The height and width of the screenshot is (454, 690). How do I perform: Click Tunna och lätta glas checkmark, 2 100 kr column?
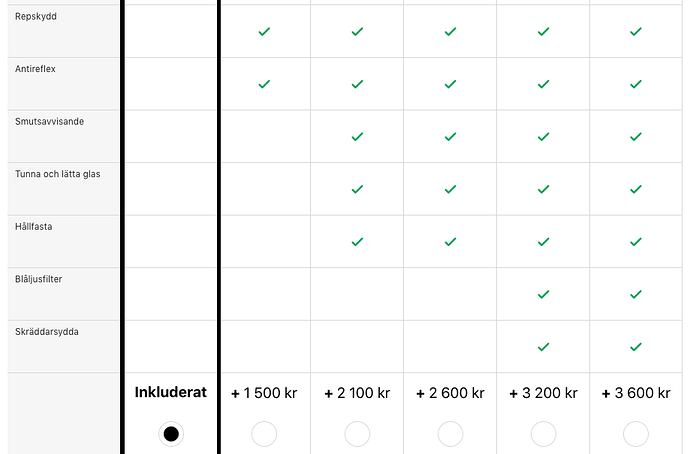pos(357,189)
